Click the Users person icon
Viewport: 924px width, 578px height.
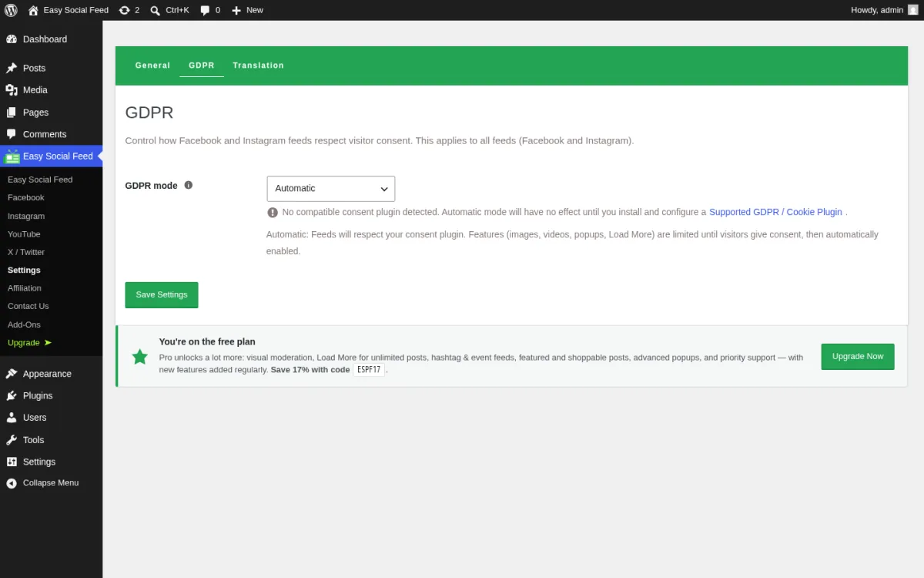[12, 418]
